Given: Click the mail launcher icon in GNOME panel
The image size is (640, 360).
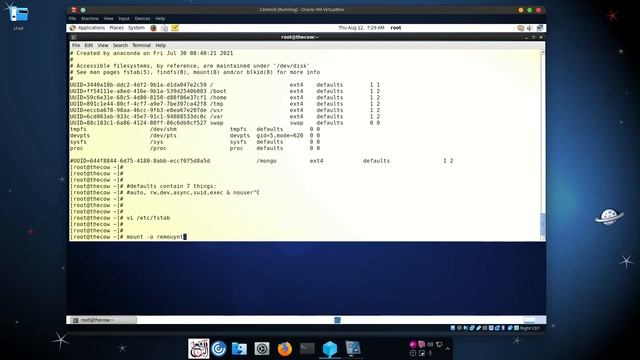Looking at the screenshot, I should point(164,28).
